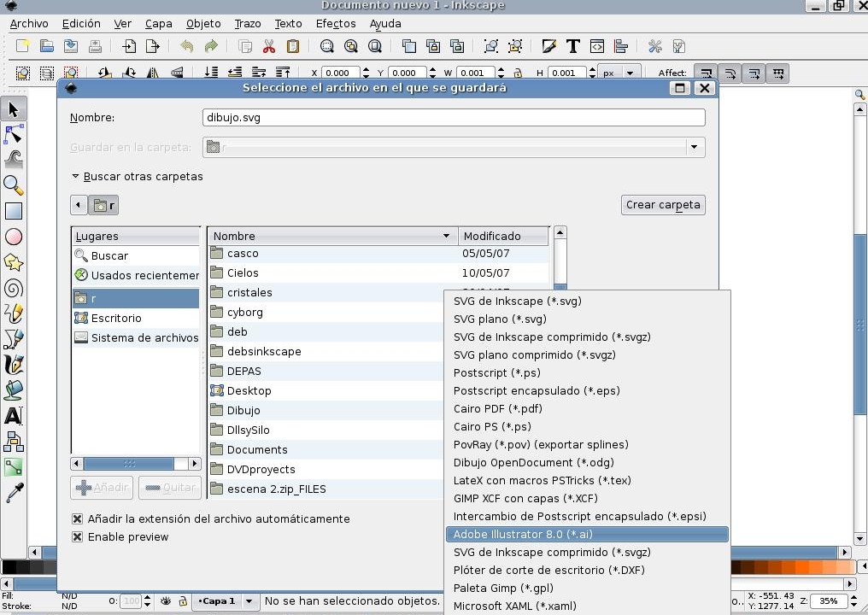Toggle 'Añadir la extensión del archivo automáticamente'
868x615 pixels.
[x=78, y=518]
